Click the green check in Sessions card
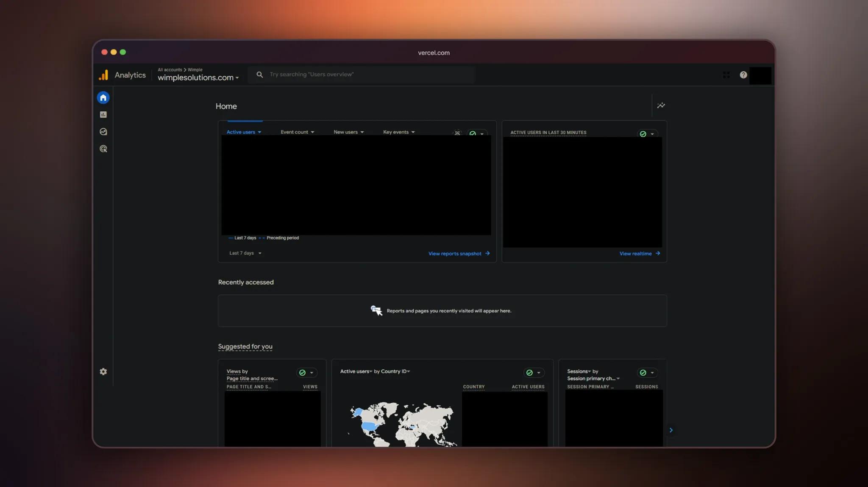The width and height of the screenshot is (868, 487). click(643, 373)
